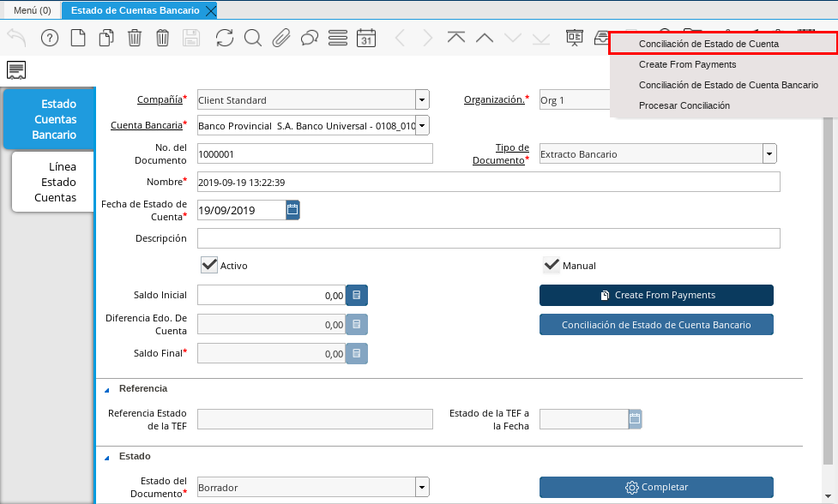Click the Nombre text field
Image resolution: width=838 pixels, height=504 pixels.
click(x=489, y=182)
